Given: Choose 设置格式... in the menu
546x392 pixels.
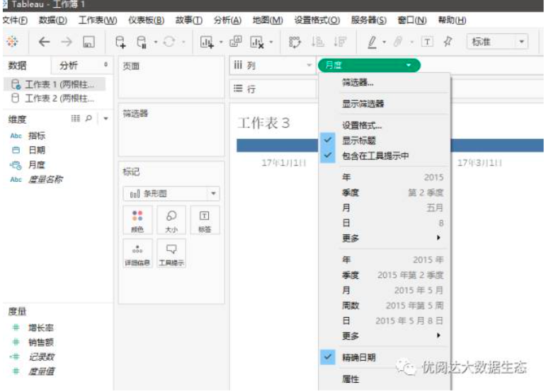Looking at the screenshot, I should (361, 125).
